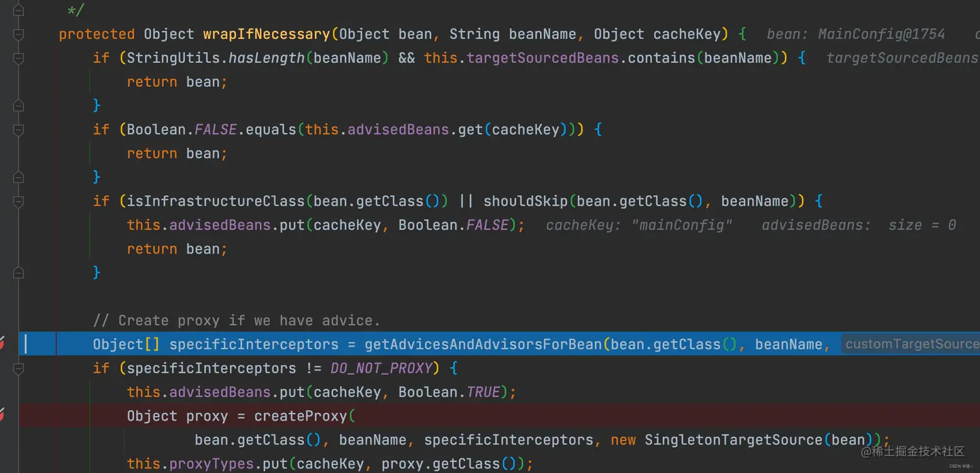Click the 'Object bean' parameter
Image resolution: width=980 pixels, height=473 pixels.
pos(386,34)
